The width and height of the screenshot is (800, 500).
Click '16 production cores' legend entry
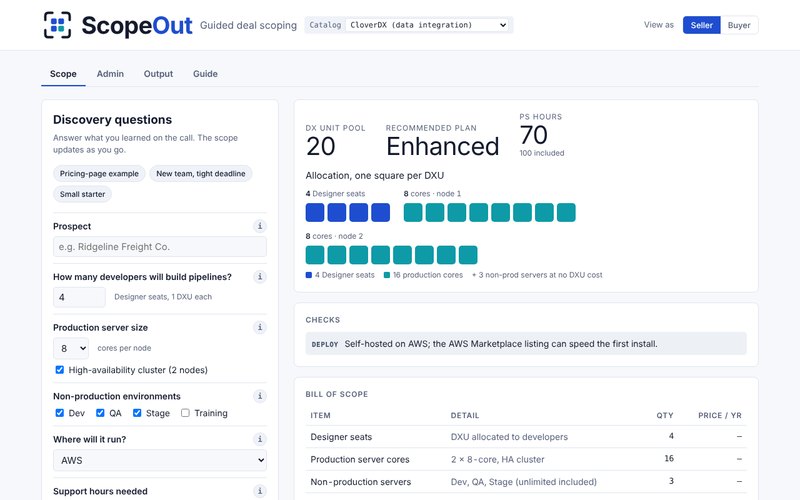[423, 275]
